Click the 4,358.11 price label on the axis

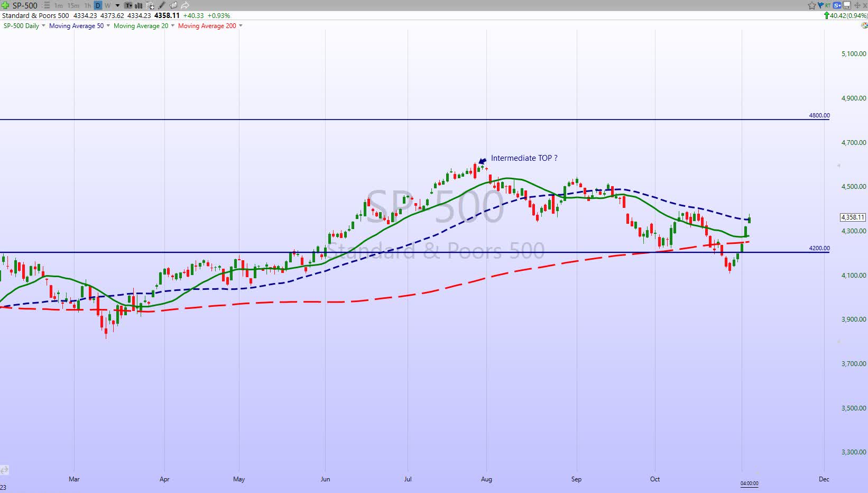(853, 217)
